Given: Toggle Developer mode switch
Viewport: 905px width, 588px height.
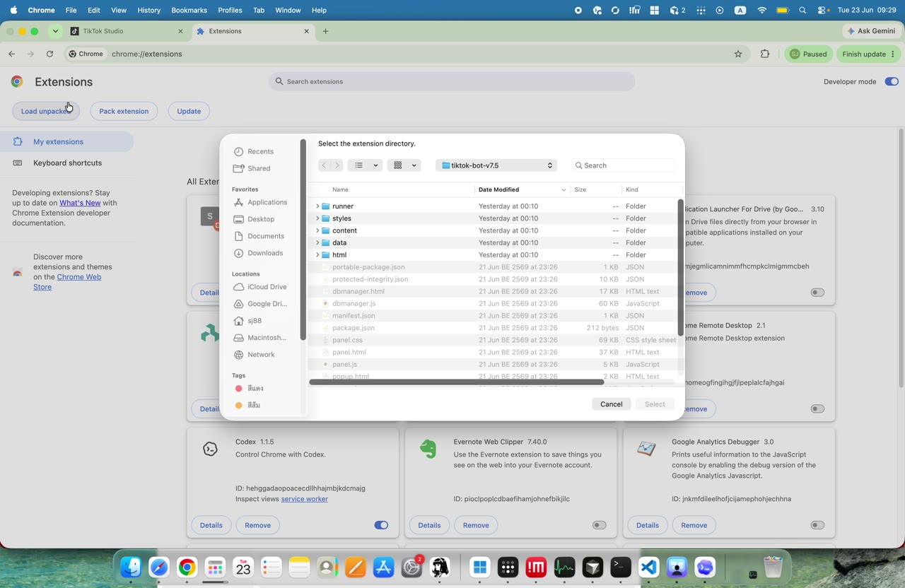Looking at the screenshot, I should [x=891, y=82].
